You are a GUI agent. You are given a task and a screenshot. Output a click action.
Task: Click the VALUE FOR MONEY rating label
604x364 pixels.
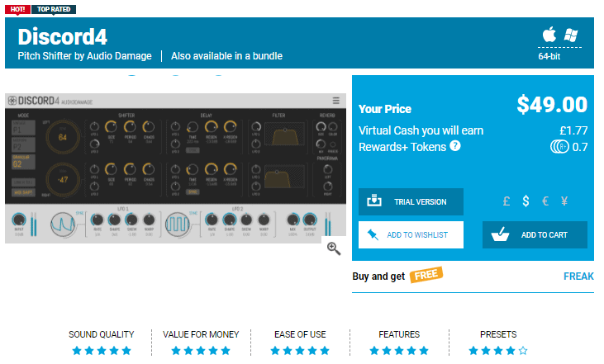[201, 334]
